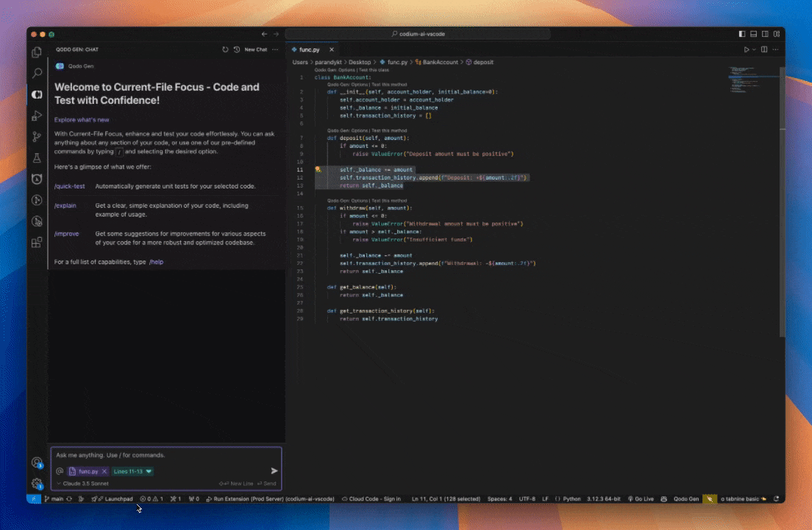
Task: Open editor more actions ellipsis
Action: coord(775,50)
